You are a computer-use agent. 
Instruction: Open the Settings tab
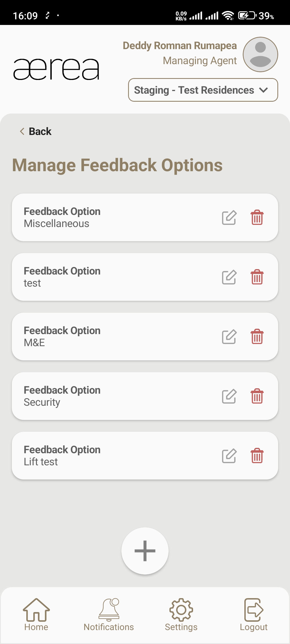pyautogui.click(x=181, y=614)
